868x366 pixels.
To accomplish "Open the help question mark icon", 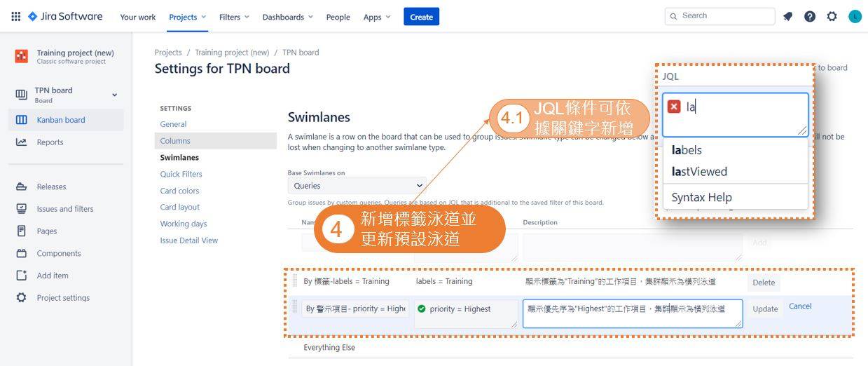I will click(810, 16).
